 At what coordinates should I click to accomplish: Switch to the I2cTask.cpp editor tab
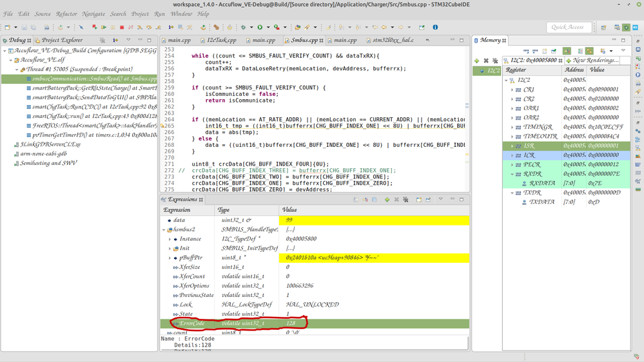pyautogui.click(x=220, y=40)
